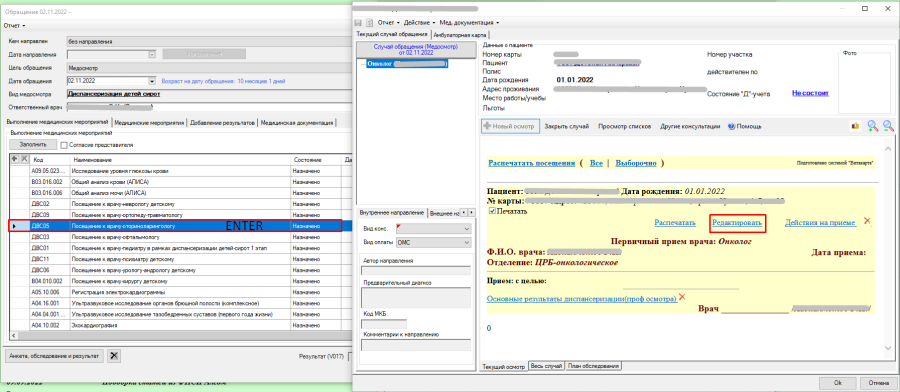Switch to Медицинские мероприятия tab
The width and height of the screenshot is (900, 392).
[149, 123]
